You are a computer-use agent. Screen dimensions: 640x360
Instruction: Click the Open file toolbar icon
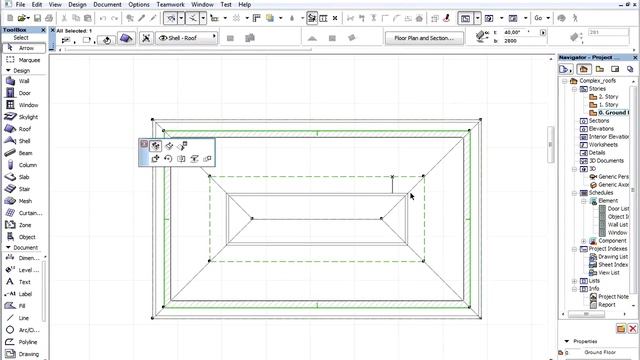[22, 18]
